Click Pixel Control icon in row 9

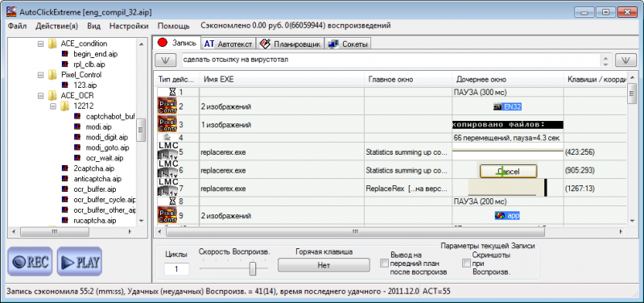coord(167,215)
